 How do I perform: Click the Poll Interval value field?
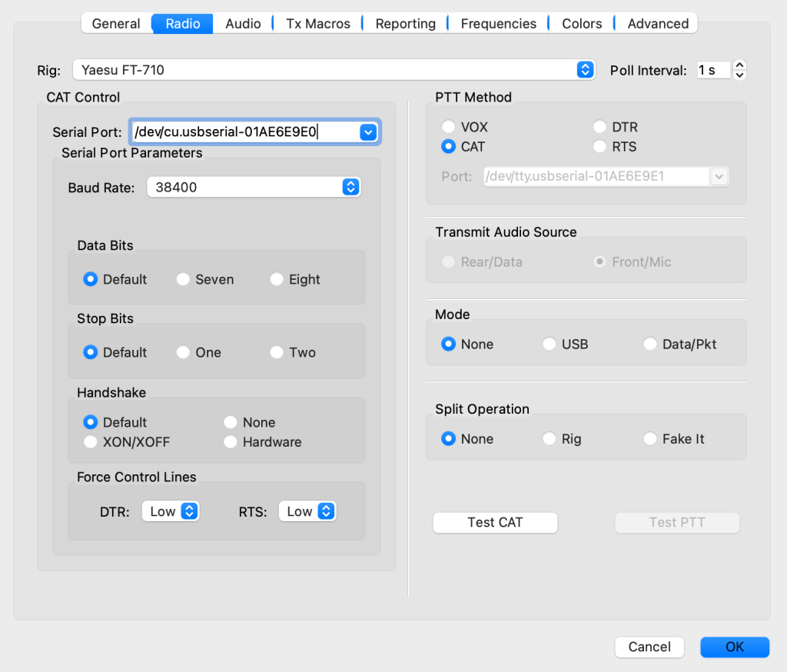pos(714,70)
